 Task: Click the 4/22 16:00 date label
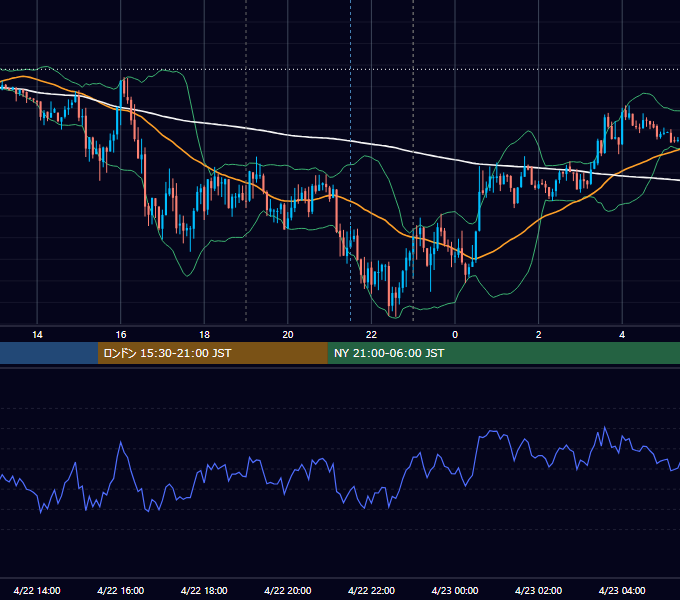[121, 590]
